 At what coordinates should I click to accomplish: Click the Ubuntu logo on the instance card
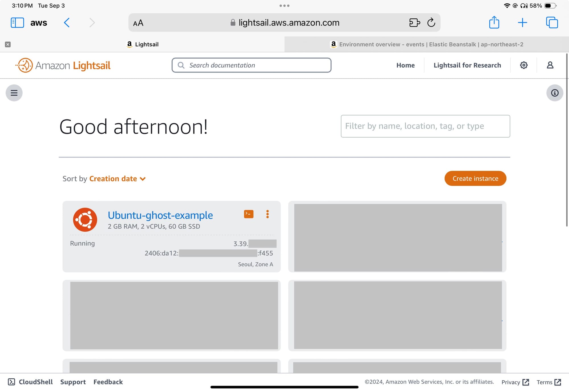click(x=85, y=219)
